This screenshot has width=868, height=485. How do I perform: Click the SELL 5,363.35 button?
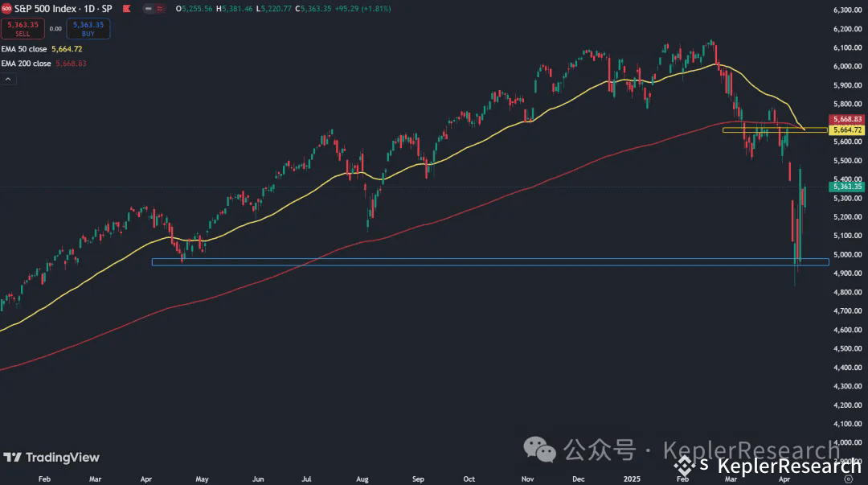(x=23, y=29)
